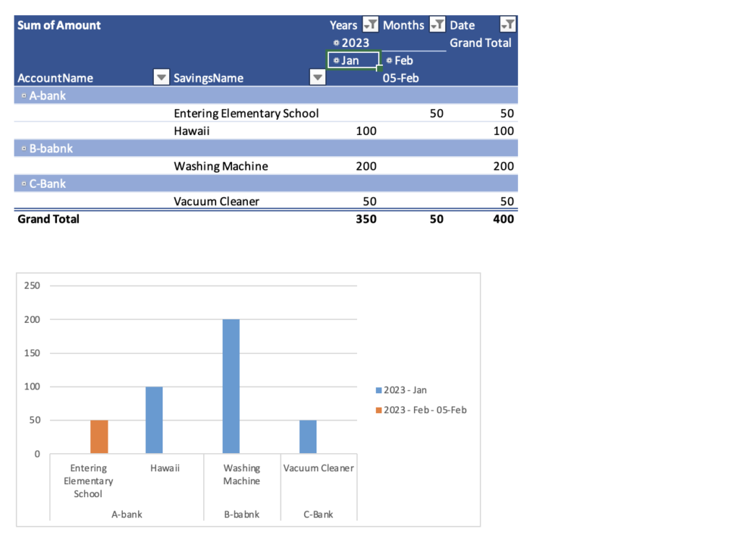Select the Sum of Amount header cell
The height and width of the screenshot is (560, 740).
(x=59, y=24)
